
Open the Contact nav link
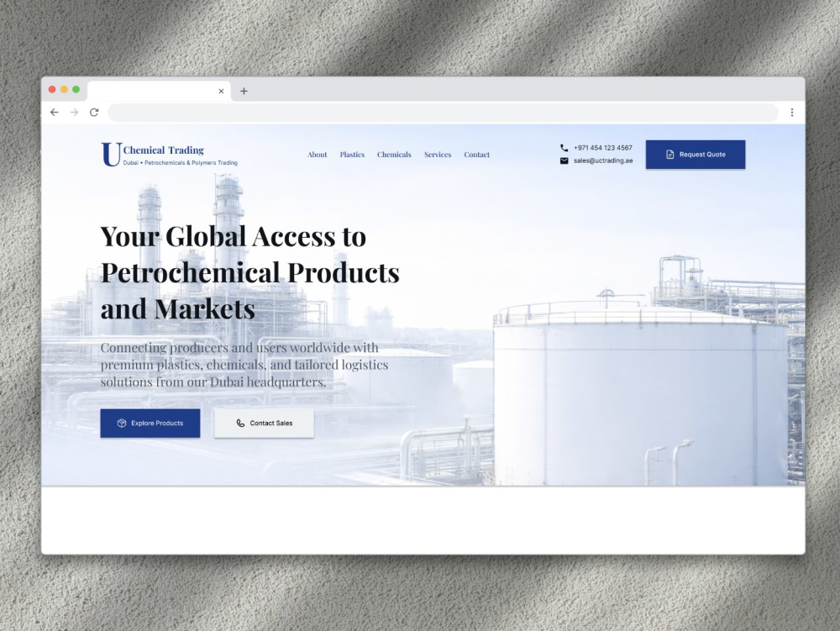[x=477, y=155]
